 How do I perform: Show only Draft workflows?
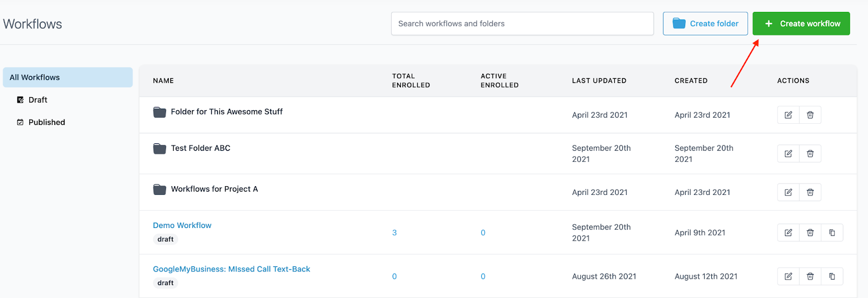pos(37,100)
